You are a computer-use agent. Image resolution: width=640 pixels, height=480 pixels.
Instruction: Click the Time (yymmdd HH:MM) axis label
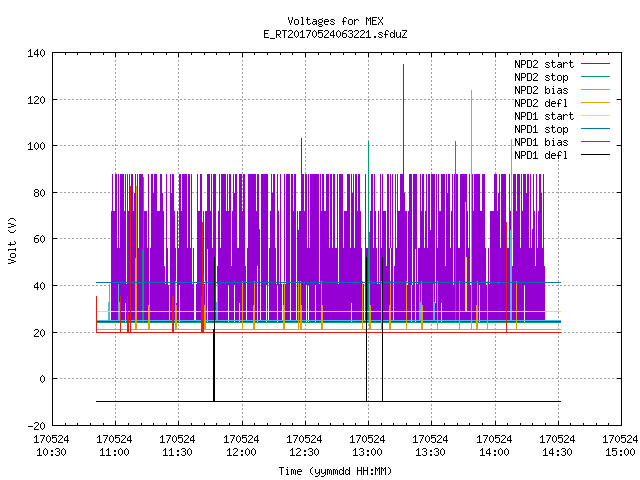coord(335,471)
